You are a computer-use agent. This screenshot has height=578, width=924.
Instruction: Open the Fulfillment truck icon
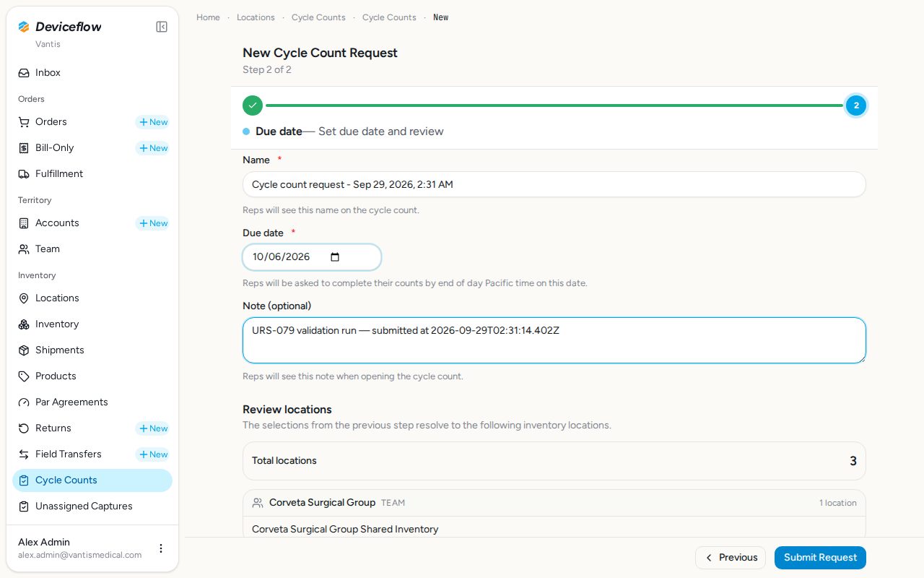(x=24, y=174)
